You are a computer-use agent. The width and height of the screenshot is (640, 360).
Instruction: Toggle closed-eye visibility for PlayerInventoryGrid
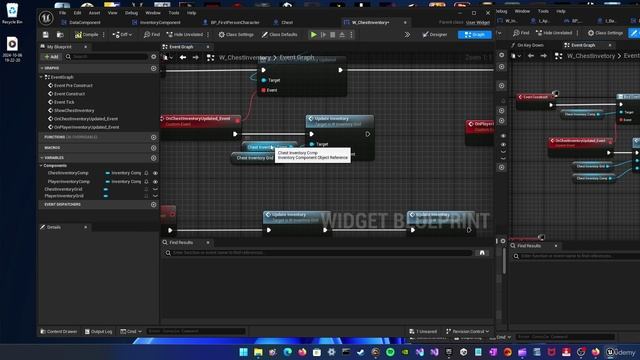click(x=156, y=196)
